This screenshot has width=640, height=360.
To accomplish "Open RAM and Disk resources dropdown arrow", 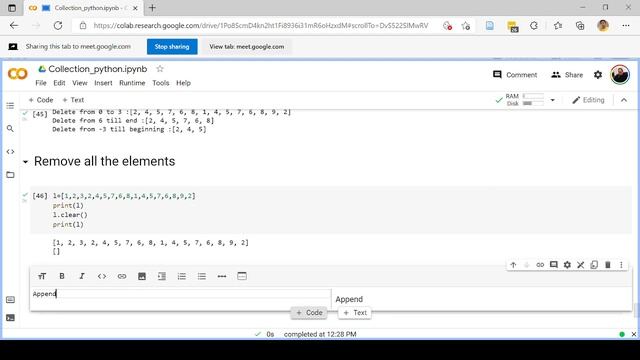I will [552, 100].
